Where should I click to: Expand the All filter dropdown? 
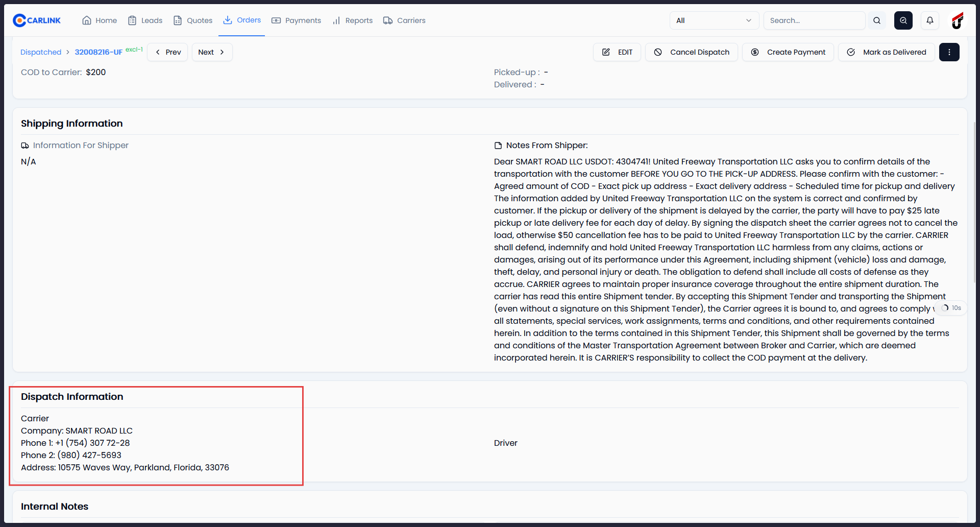pyautogui.click(x=714, y=20)
